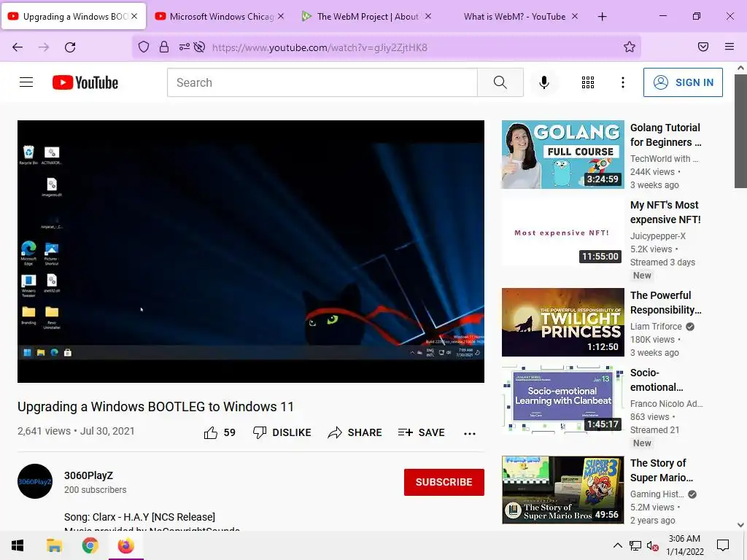Save page to Pocket
747x560 pixels.
pos(703,47)
